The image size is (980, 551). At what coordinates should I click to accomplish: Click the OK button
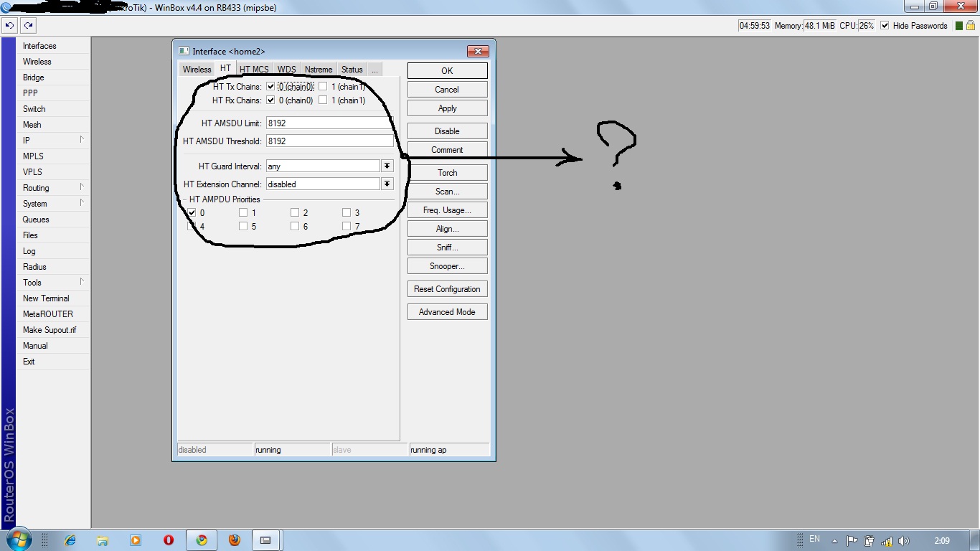tap(448, 70)
